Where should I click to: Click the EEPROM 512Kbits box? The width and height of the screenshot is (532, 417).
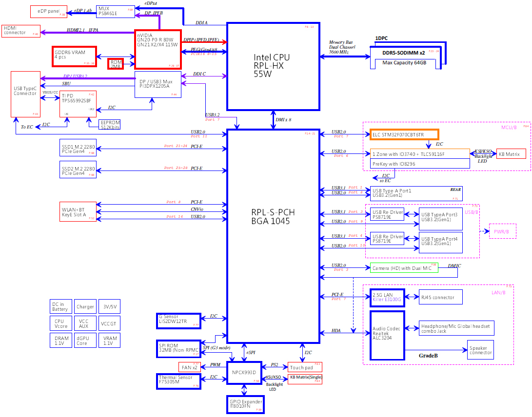click(109, 124)
